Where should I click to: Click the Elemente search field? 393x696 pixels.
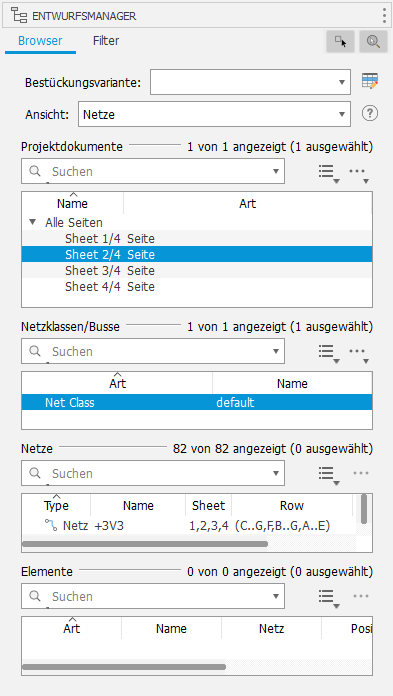pyautogui.click(x=153, y=596)
